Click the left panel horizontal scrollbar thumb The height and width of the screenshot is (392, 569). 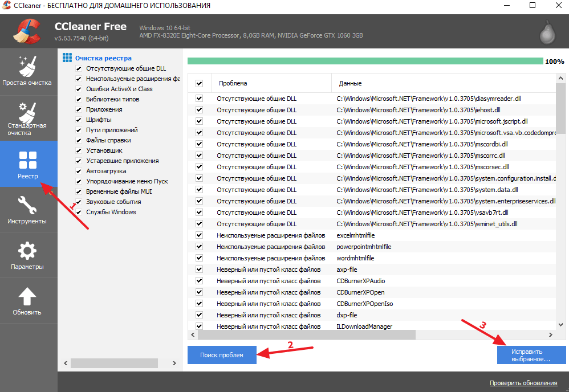(114, 363)
